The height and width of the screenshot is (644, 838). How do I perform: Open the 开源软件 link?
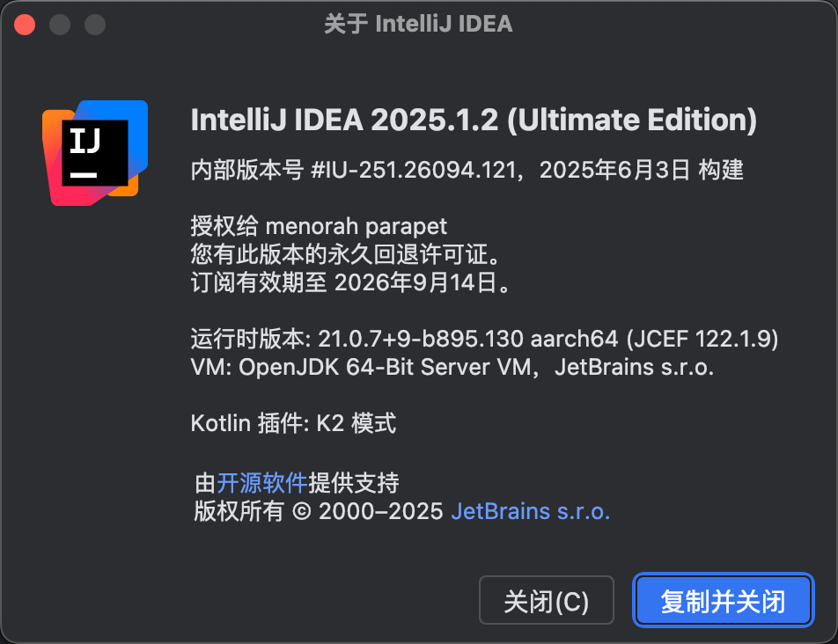coord(262,483)
